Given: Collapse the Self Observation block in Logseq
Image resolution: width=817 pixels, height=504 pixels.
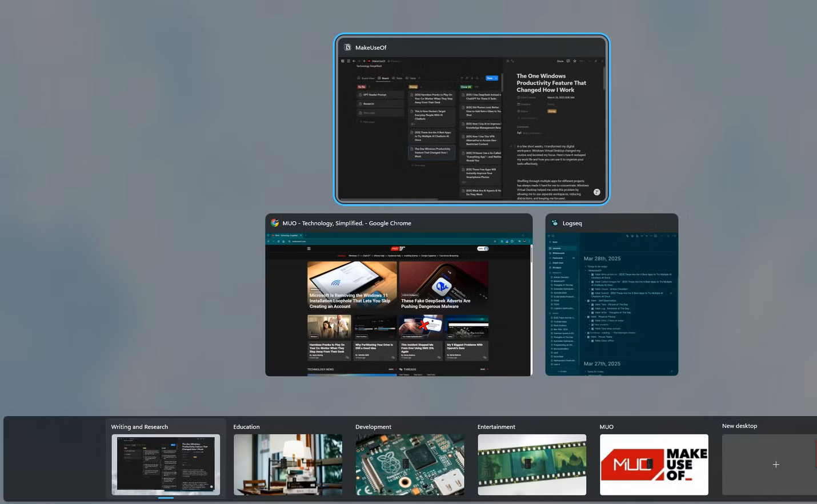Looking at the screenshot, I should [585, 301].
